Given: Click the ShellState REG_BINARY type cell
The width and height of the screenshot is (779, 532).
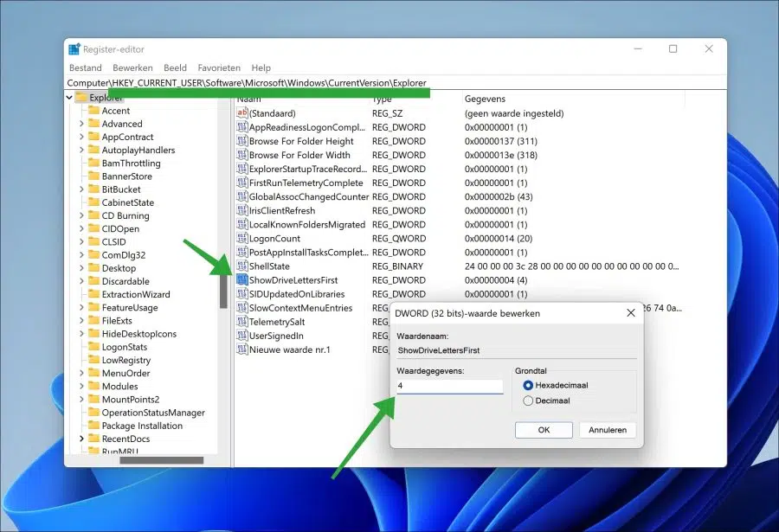Looking at the screenshot, I should 397,266.
